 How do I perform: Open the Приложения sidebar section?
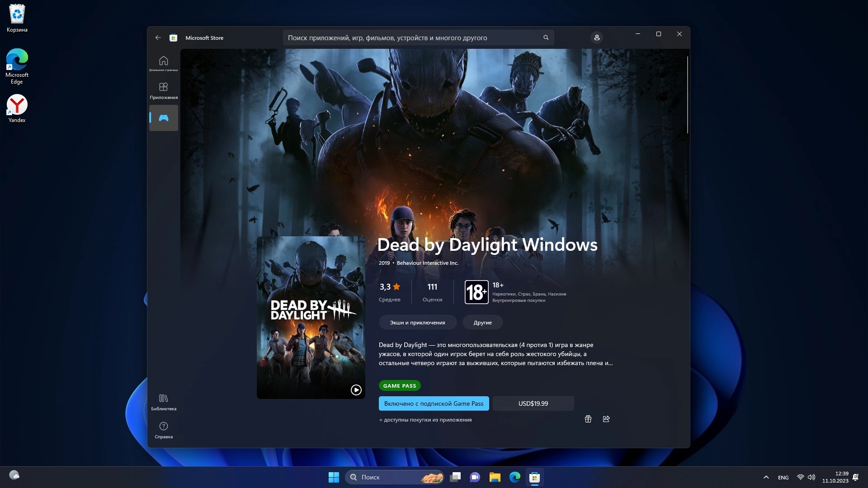click(164, 90)
